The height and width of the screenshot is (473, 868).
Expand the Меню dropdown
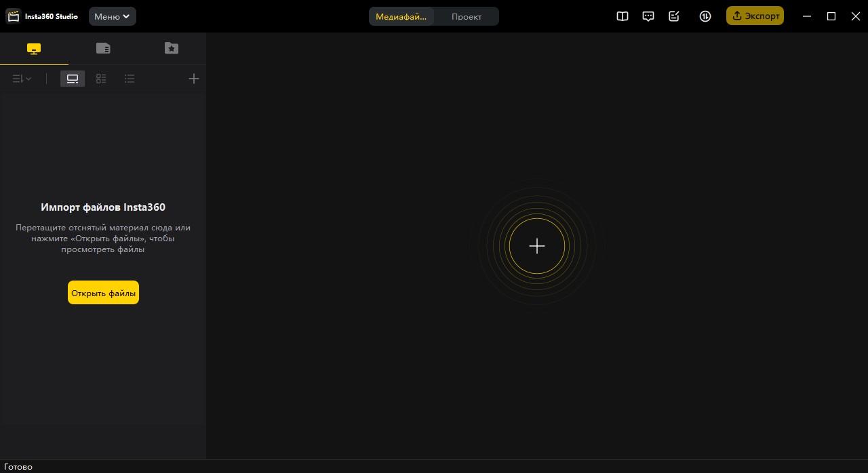click(112, 16)
